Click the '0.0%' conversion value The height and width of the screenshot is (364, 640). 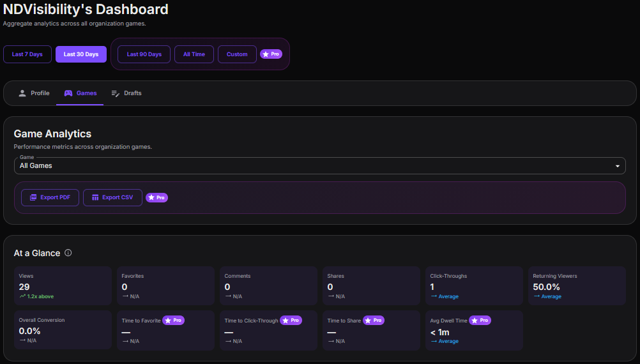(29, 331)
